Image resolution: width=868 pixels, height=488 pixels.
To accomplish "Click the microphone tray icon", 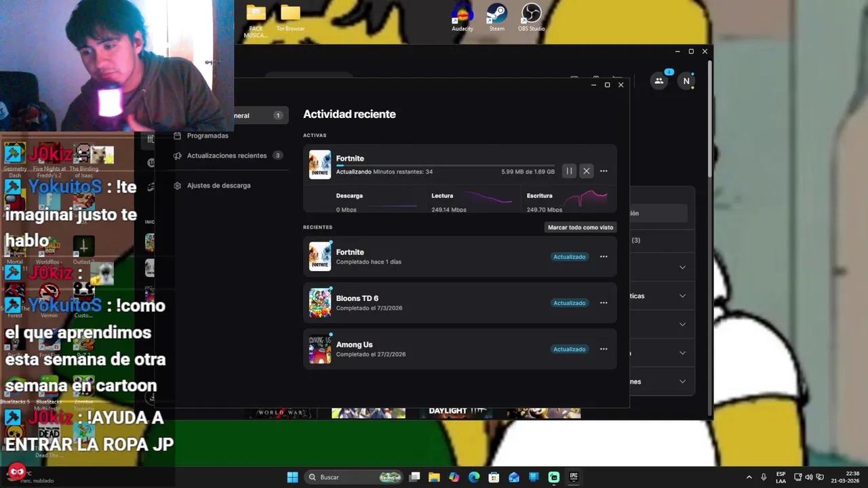I will coord(764,477).
